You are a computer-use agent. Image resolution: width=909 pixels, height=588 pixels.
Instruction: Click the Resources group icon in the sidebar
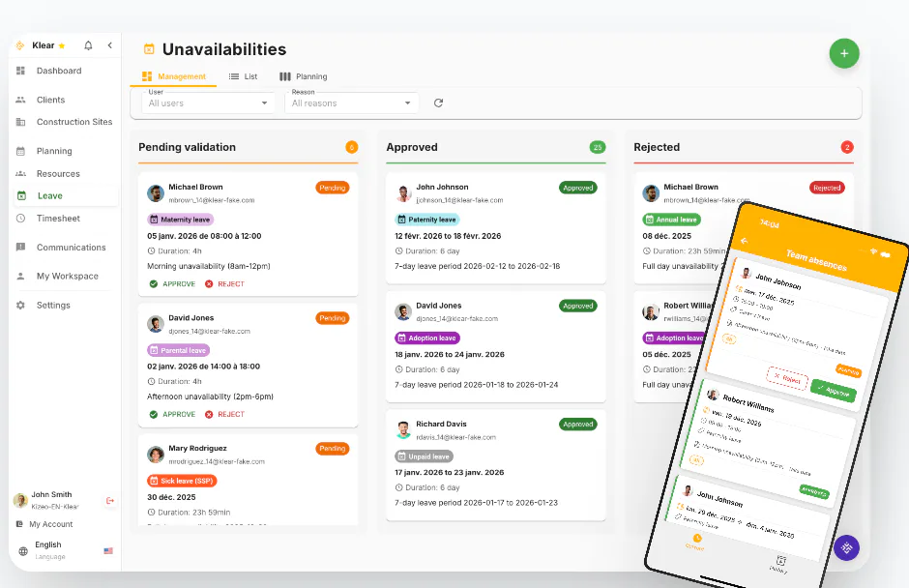click(21, 173)
